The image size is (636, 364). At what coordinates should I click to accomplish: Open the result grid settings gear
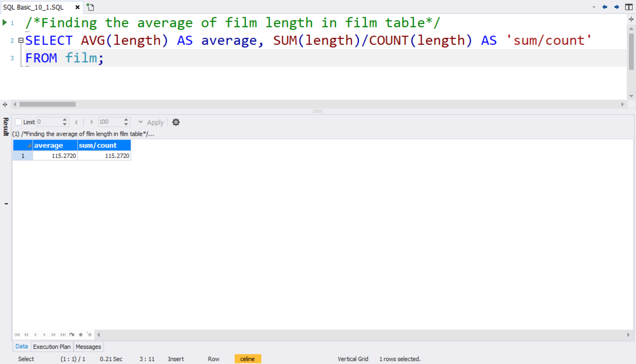[176, 122]
